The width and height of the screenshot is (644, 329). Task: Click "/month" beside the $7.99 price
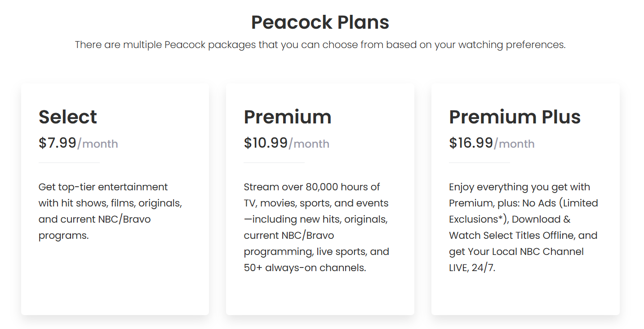click(x=98, y=144)
